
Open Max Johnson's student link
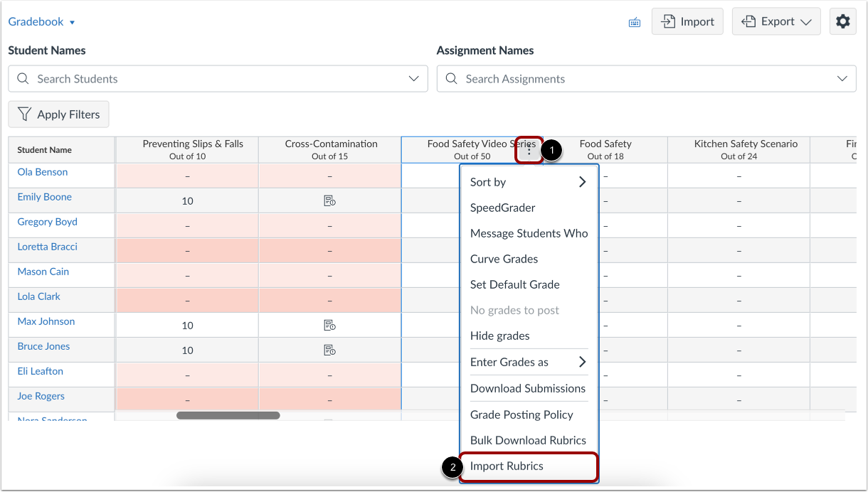(x=46, y=321)
